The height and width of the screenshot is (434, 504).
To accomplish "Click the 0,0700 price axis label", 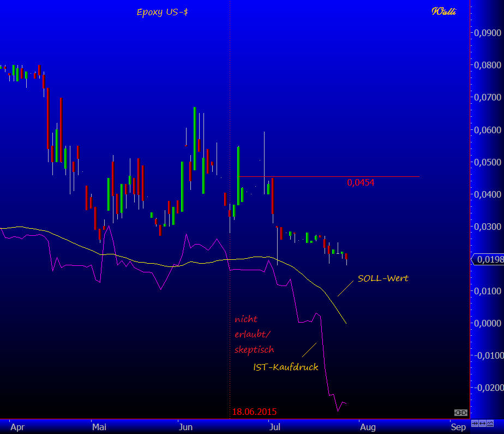I will pos(488,97).
